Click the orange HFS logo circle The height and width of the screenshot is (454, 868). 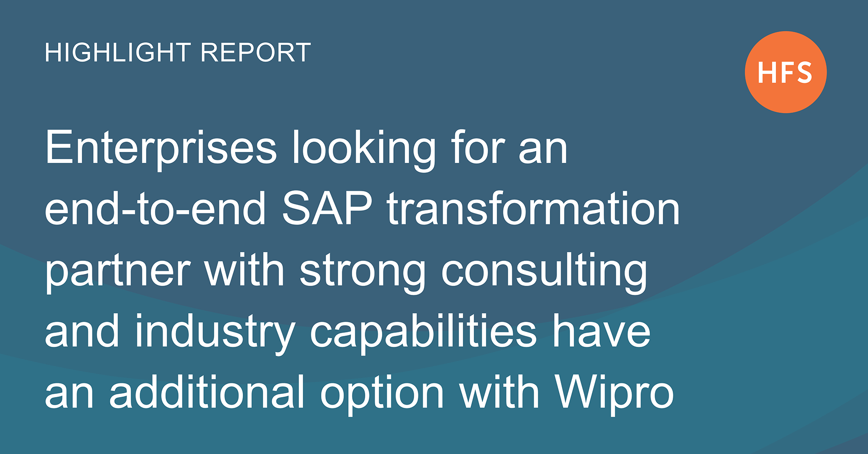click(x=786, y=72)
